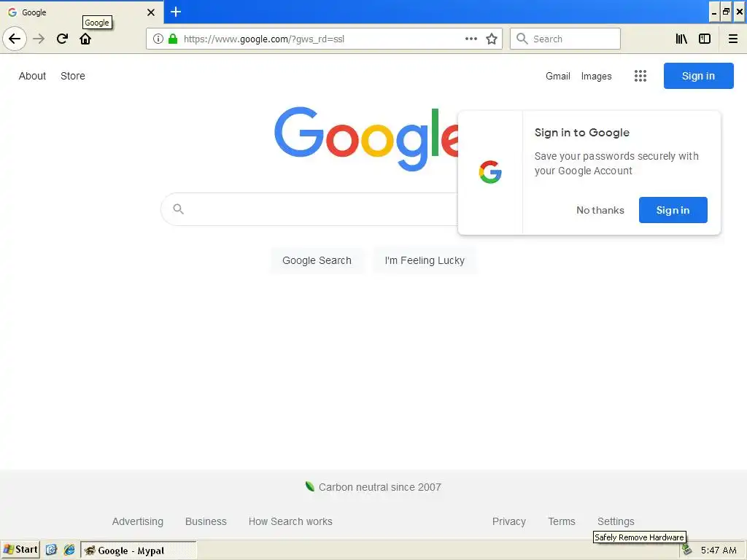Go back with the browser back arrow
Screen dimensions: 747x560
point(15,39)
